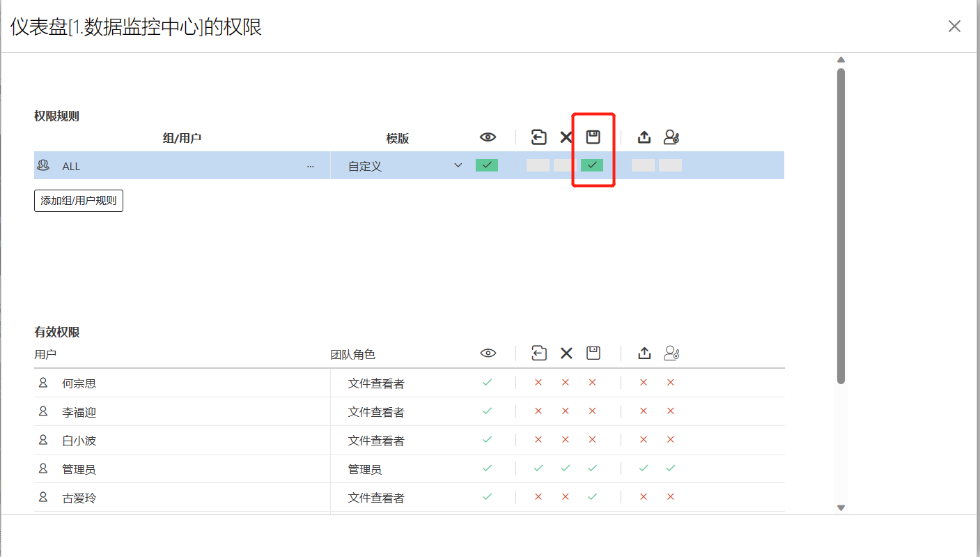Toggle view permission for ALL rule
Screen dimensions: 980x557
click(x=487, y=165)
